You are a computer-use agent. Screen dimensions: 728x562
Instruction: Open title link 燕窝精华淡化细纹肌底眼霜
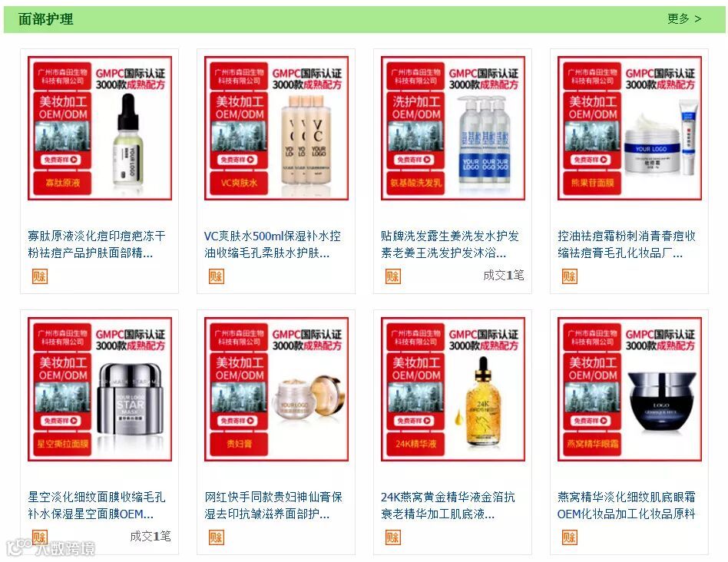pos(627,505)
